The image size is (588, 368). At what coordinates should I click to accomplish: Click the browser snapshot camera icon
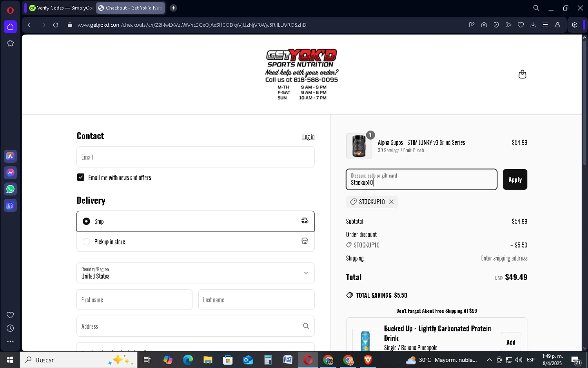coord(484,25)
